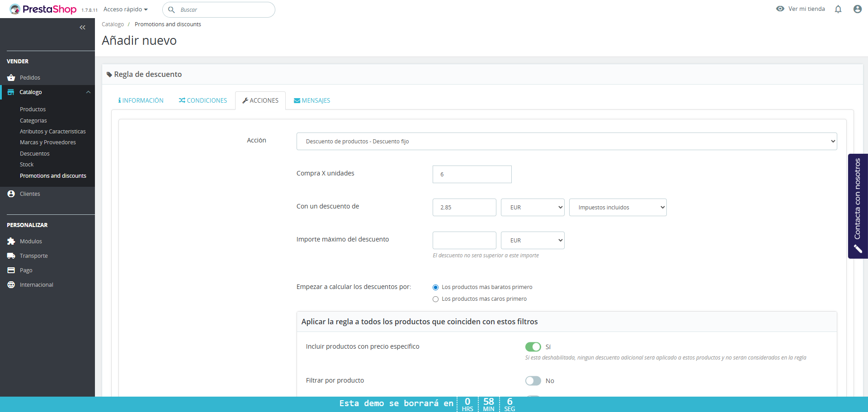Image resolution: width=868 pixels, height=412 pixels.
Task: Click the Con un descuento de amount field
Action: [464, 207]
